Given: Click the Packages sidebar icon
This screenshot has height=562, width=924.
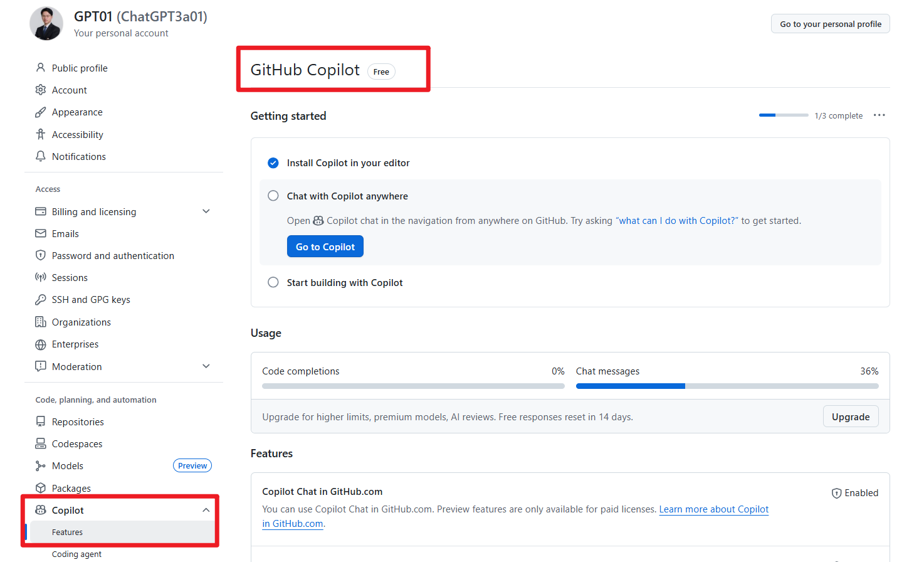Looking at the screenshot, I should [39, 488].
